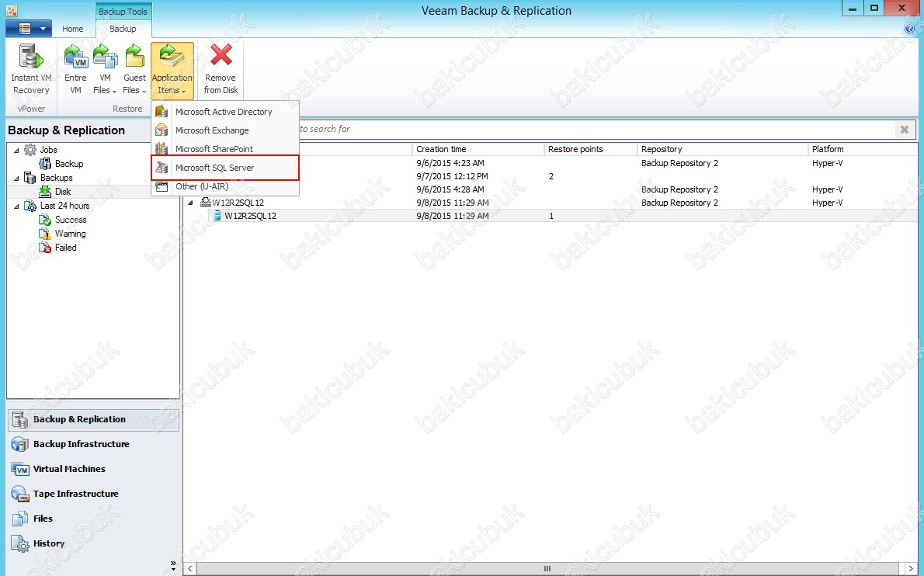The height and width of the screenshot is (576, 924).
Task: Select the Backups tree item
Action: 56,178
